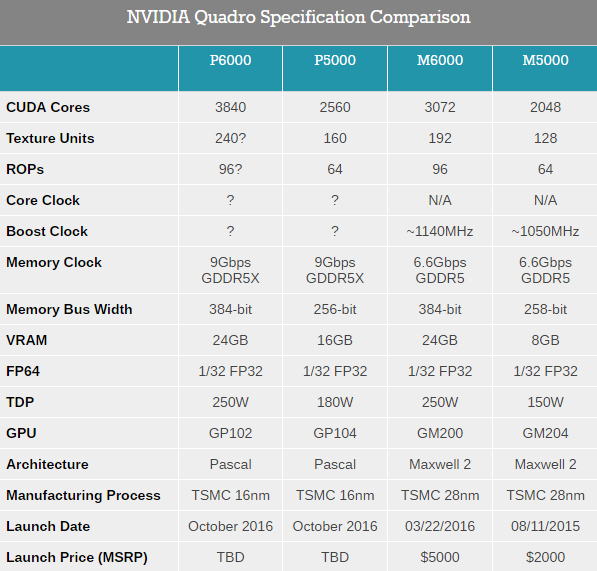Click the 08/11/2015 launch date cell
Screen dimensions: 597x571
(545, 526)
